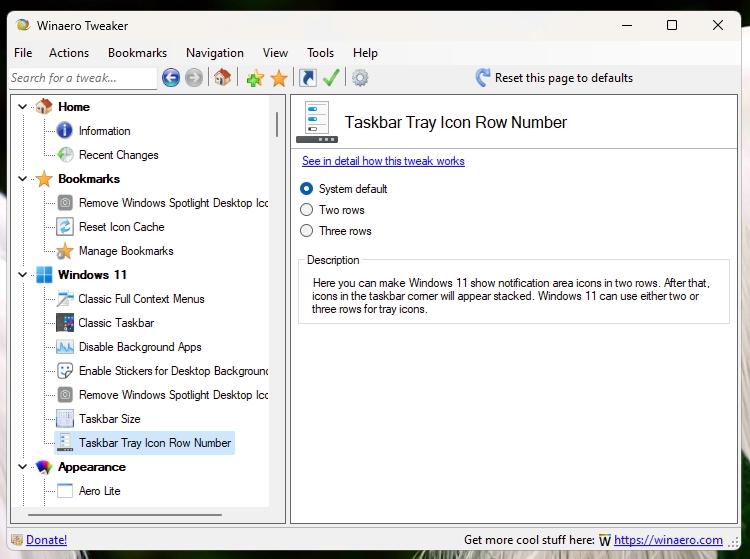The width and height of the screenshot is (750, 559).
Task: Click the Search for a tweak field
Action: click(83, 78)
